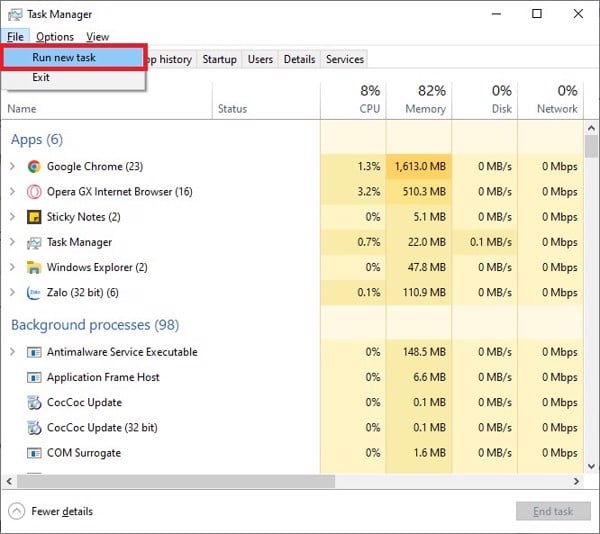Click the Fewer details link
Image resolution: width=600 pixels, height=534 pixels.
tap(62, 511)
